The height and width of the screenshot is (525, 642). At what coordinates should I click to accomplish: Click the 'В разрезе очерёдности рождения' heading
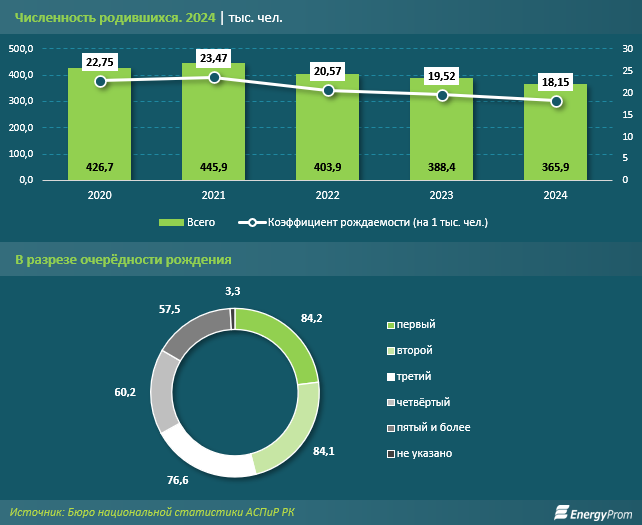pyautogui.click(x=123, y=260)
